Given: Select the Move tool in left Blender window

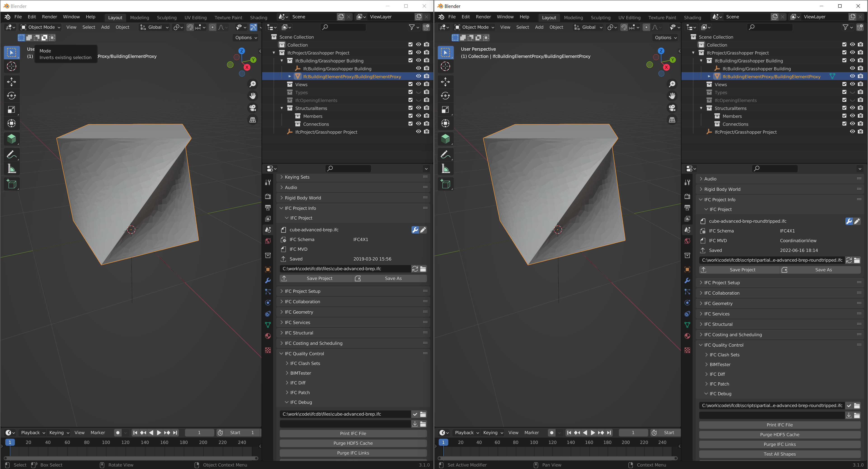Looking at the screenshot, I should pyautogui.click(x=12, y=82).
